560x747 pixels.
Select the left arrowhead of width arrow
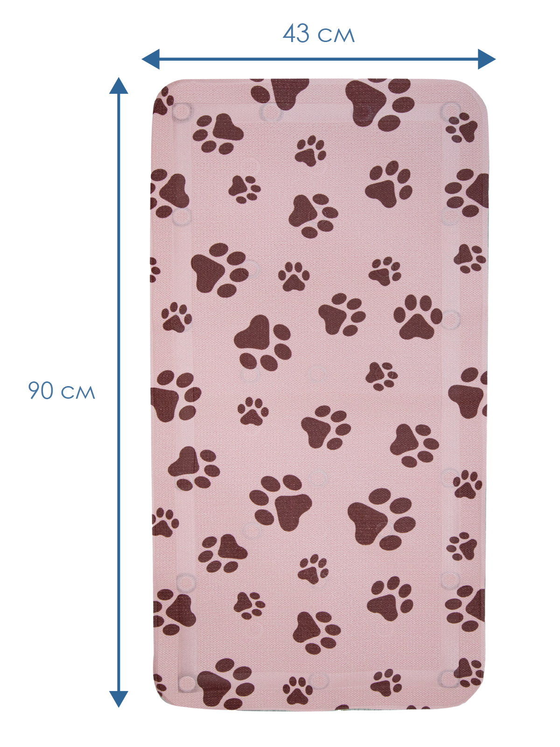tap(151, 59)
